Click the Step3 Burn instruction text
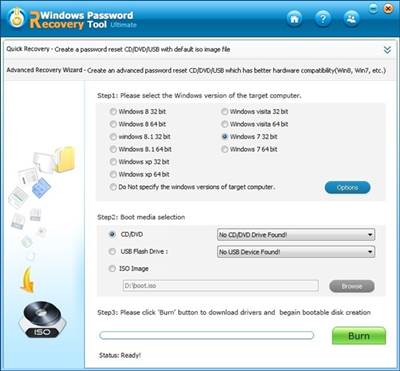 [234, 313]
